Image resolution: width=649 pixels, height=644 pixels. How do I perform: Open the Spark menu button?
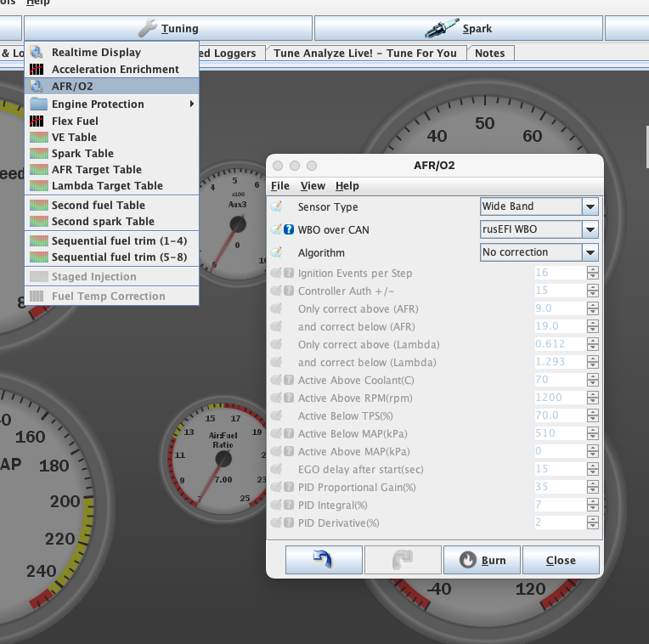(x=459, y=28)
